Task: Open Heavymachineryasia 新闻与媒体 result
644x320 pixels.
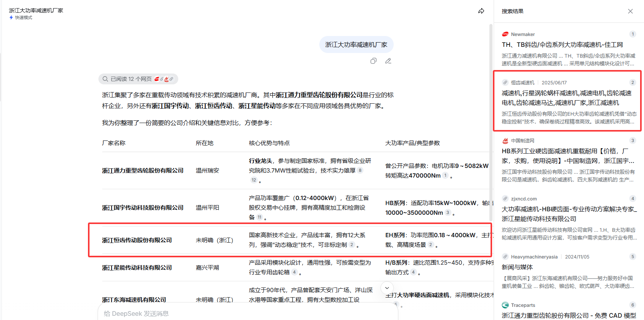Action: point(517,267)
